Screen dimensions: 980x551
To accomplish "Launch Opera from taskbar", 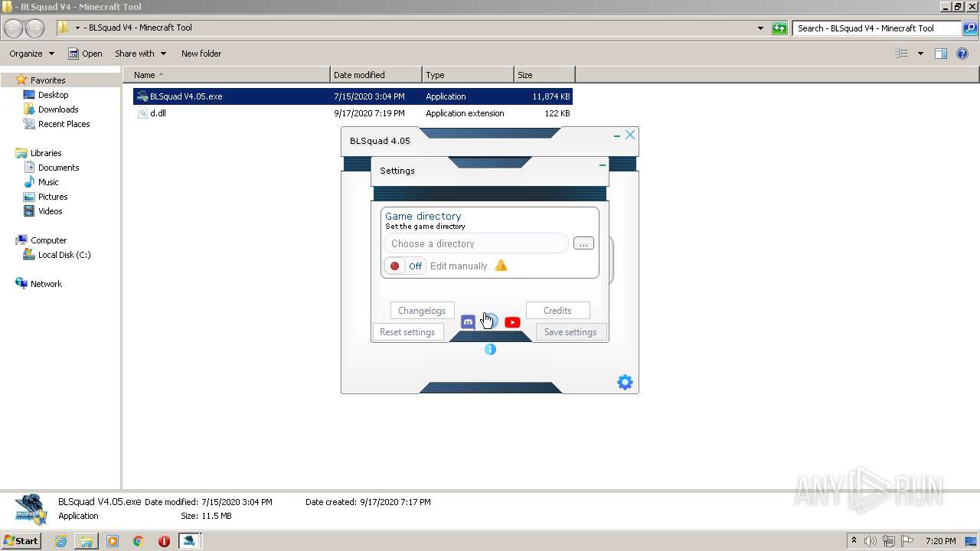I will tap(164, 541).
